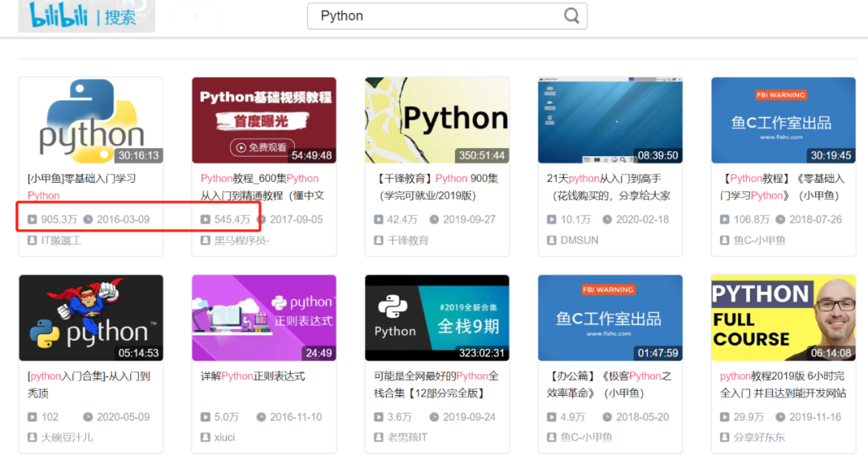Click the clock icon beside 2019-09-27

(x=434, y=220)
